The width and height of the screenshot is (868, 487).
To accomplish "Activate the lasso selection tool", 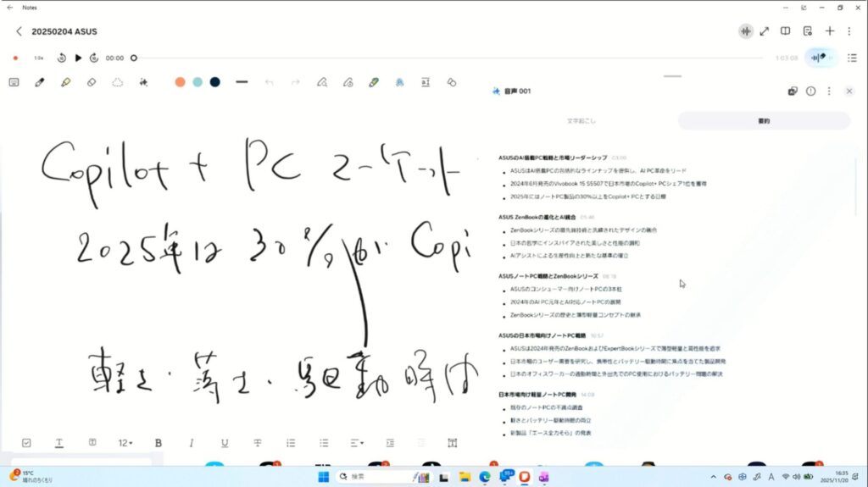I will coord(118,82).
